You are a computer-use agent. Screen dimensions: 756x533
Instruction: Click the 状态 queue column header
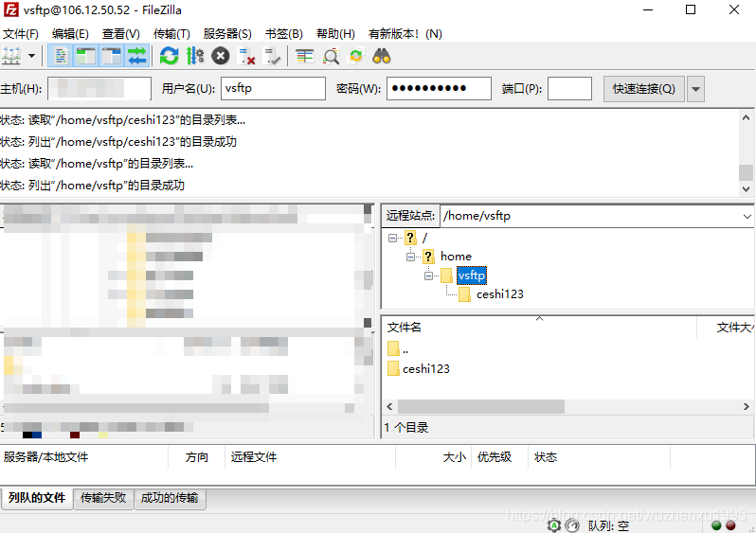pos(600,457)
